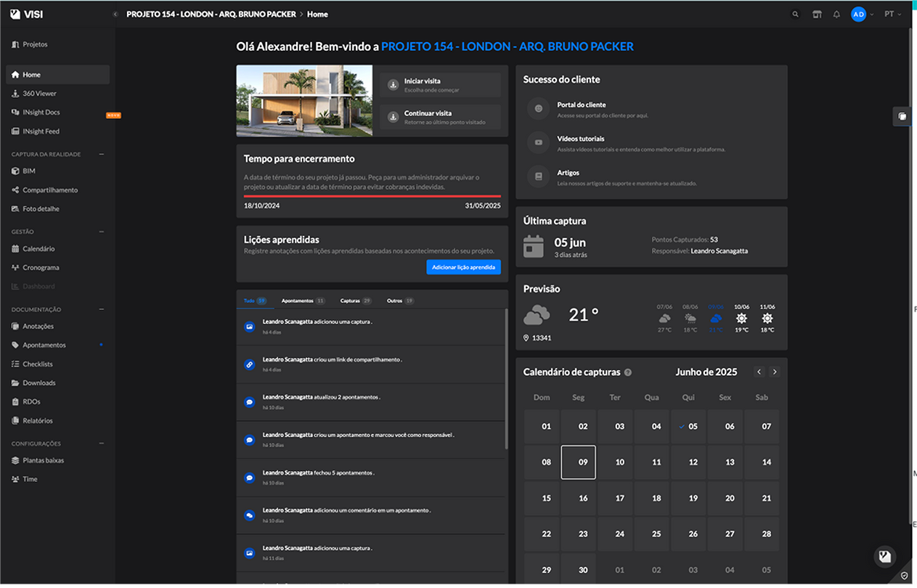
Task: Open the Checklists sidebar item
Action: click(x=37, y=364)
